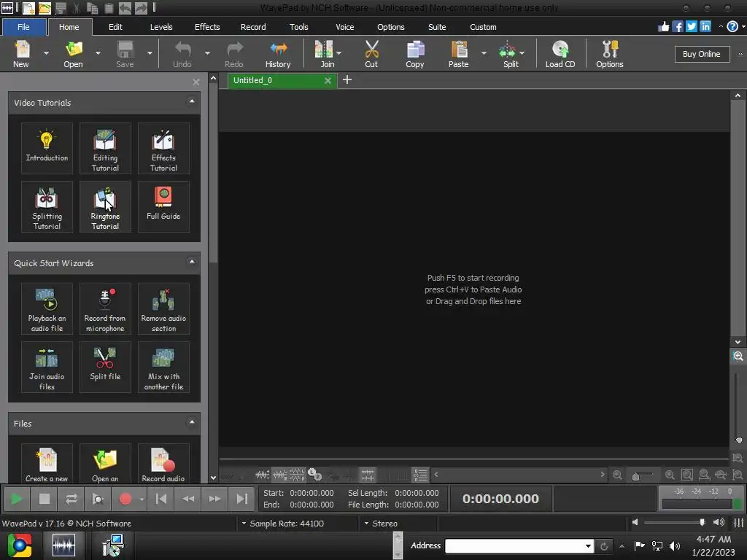Click the Paste toolbar icon
The width and height of the screenshot is (747, 560).
[459, 54]
